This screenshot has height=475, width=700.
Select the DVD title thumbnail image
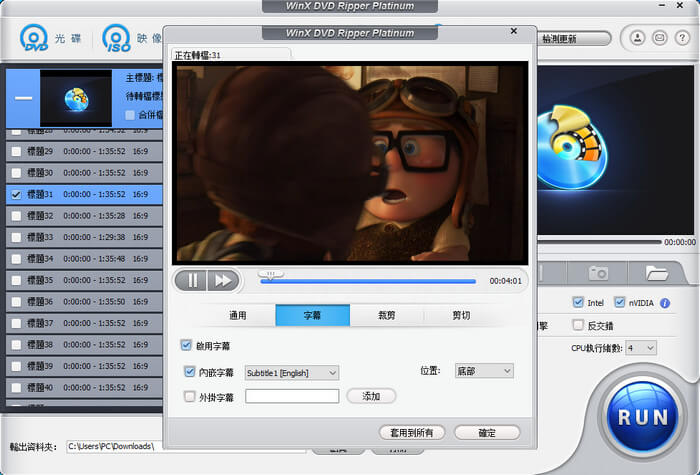(x=76, y=98)
